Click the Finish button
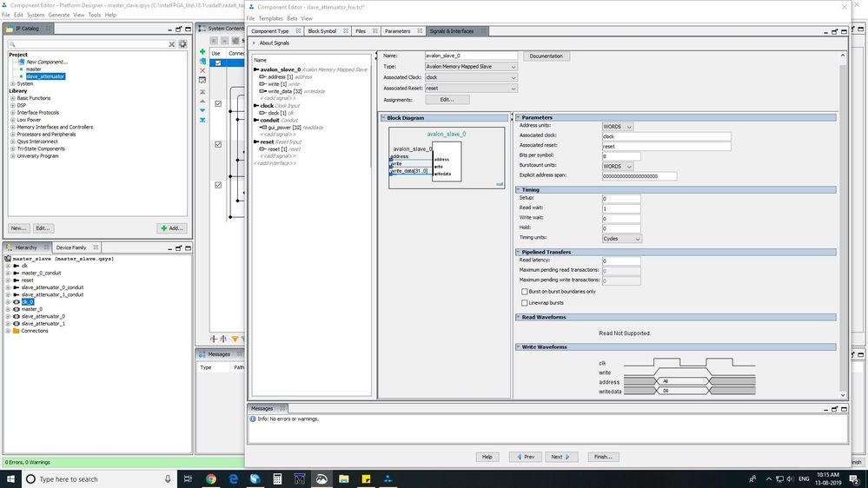Viewport: 868px width, 488px height. point(603,457)
